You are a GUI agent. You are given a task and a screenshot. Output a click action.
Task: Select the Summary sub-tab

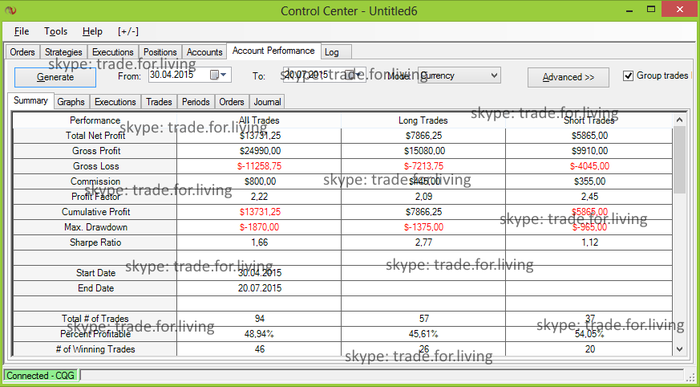pyautogui.click(x=31, y=100)
